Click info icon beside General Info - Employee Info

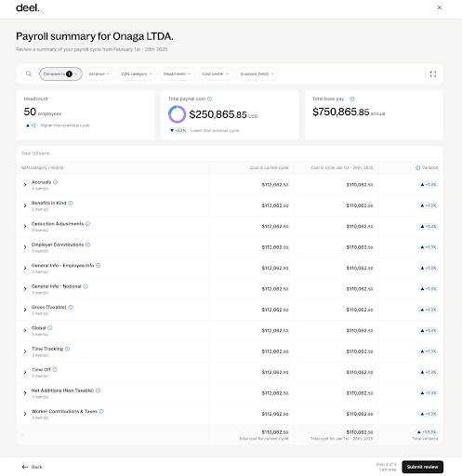[99, 265]
